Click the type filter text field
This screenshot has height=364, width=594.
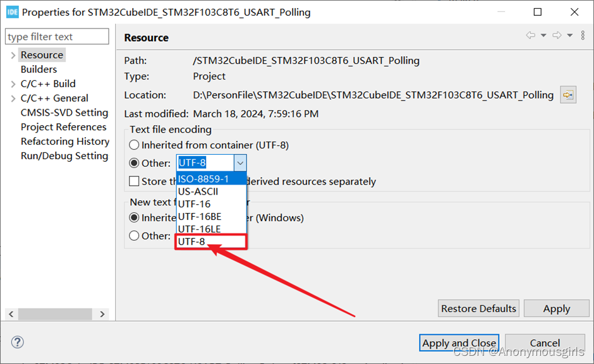(x=57, y=37)
